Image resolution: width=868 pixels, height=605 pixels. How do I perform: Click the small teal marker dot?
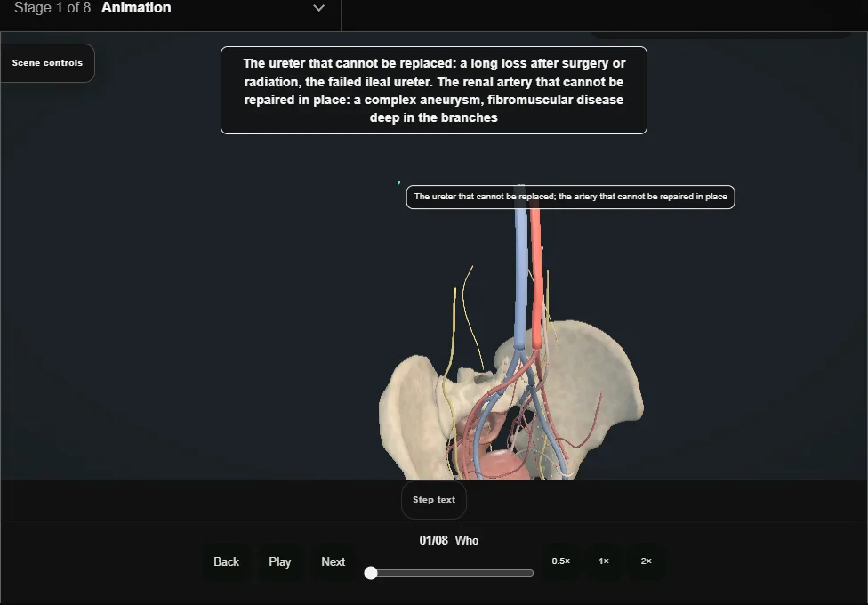tap(398, 182)
